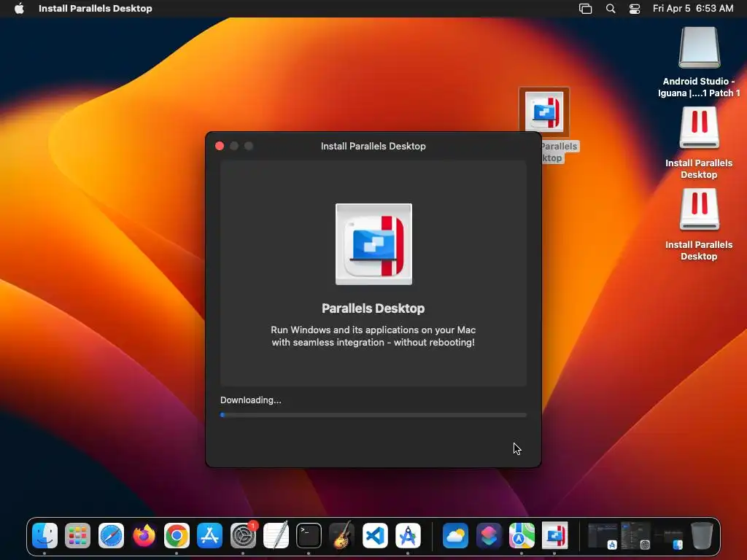Screen dimensions: 747x560
Task: Click the Downloading... status text
Action: pyautogui.click(x=251, y=400)
